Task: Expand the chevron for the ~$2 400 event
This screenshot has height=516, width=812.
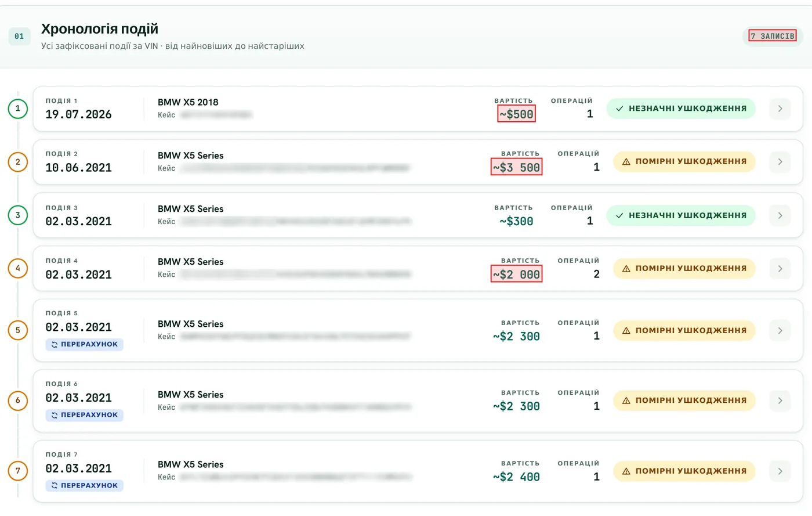Action: [x=780, y=471]
